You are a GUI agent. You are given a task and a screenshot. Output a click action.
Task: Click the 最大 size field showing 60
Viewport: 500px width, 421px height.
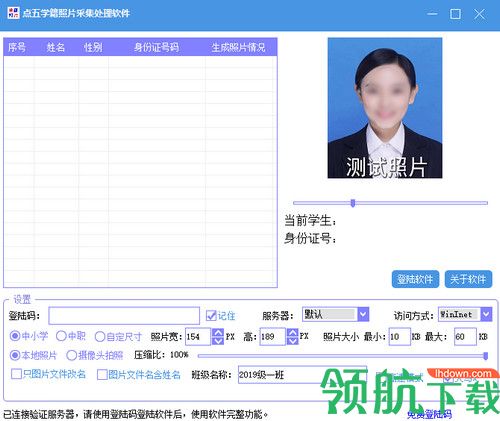point(465,336)
